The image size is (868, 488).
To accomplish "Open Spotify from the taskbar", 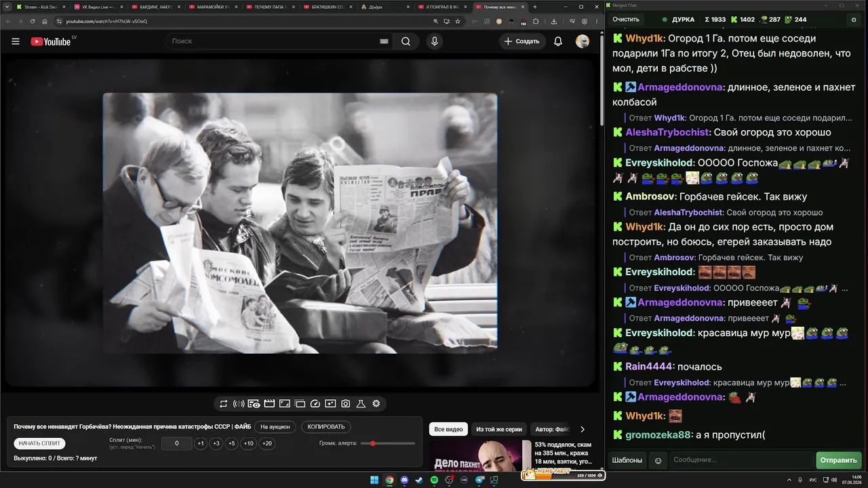I will click(435, 480).
